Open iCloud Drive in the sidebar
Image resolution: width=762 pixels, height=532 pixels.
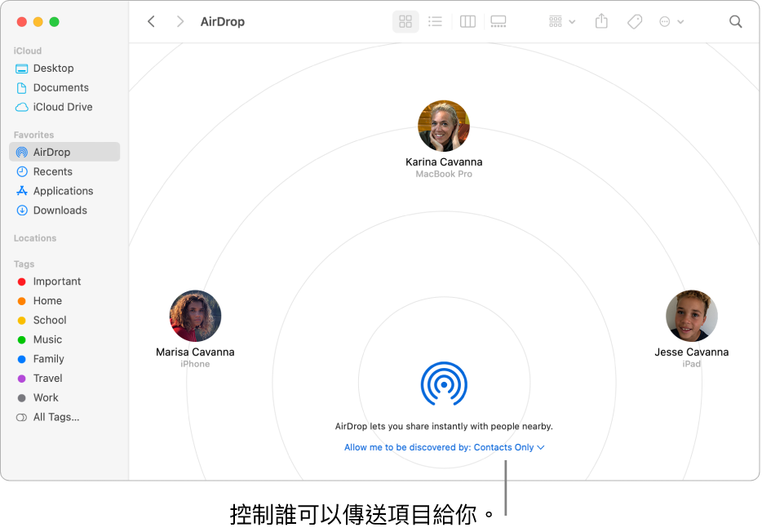click(x=64, y=107)
